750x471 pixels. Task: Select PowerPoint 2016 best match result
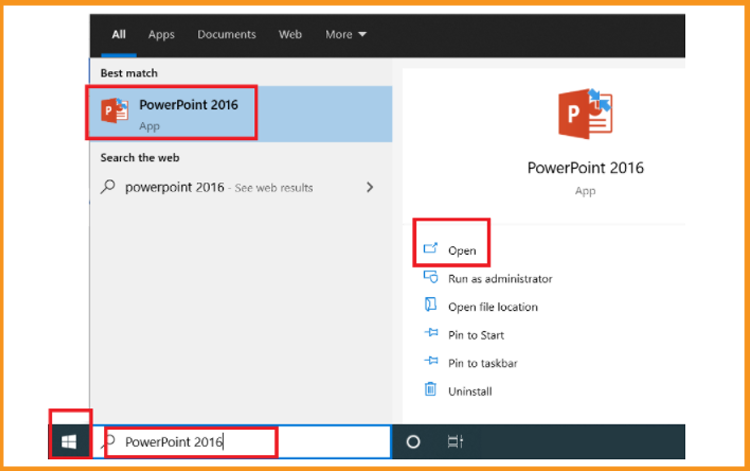click(241, 114)
